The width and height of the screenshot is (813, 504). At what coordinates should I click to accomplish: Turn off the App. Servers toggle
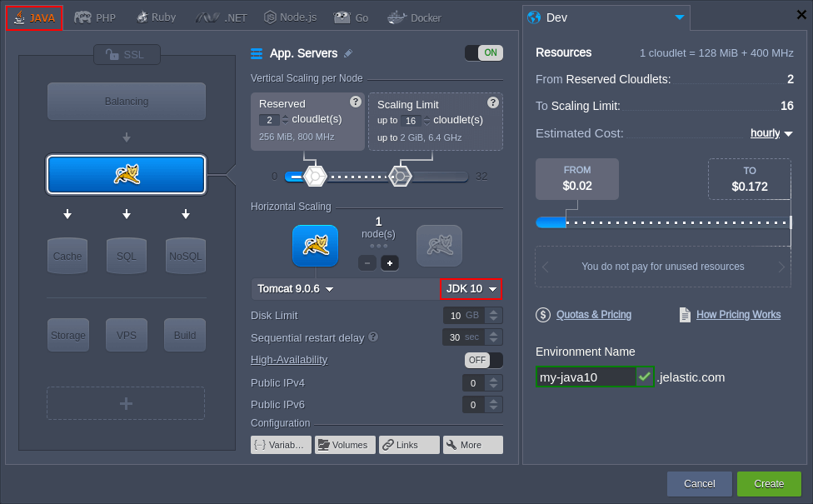pyautogui.click(x=483, y=53)
